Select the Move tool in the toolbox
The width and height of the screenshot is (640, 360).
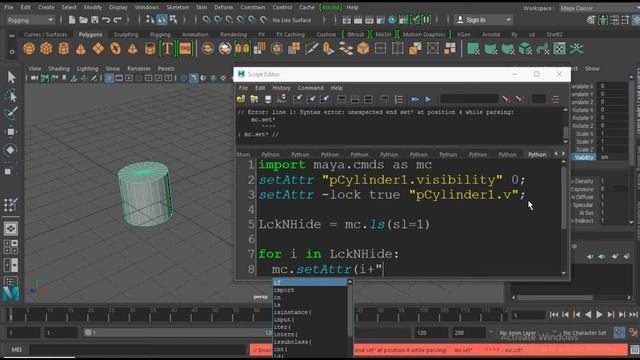(11, 132)
